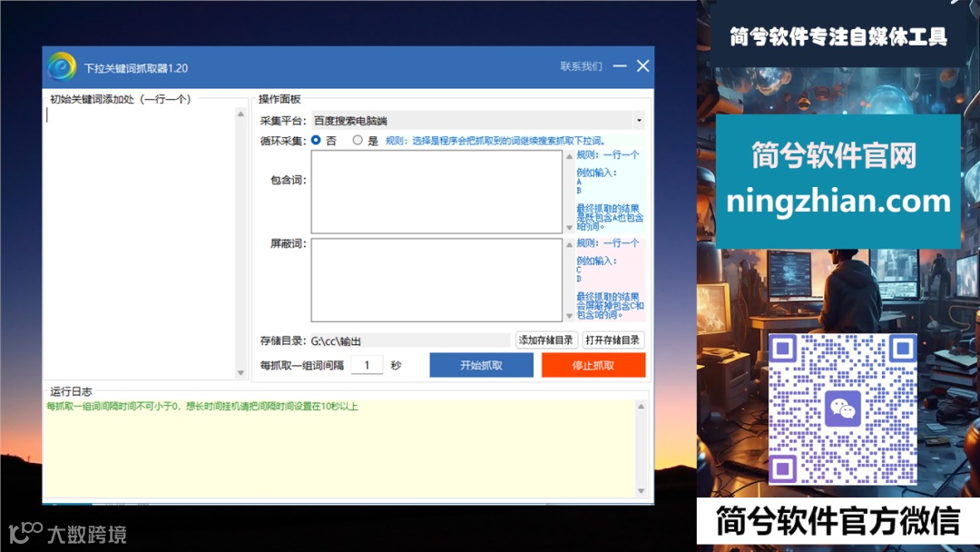Click into the 初始关键词添加处 text area
Image resolution: width=980 pixels, height=552 pixels.
140,241
